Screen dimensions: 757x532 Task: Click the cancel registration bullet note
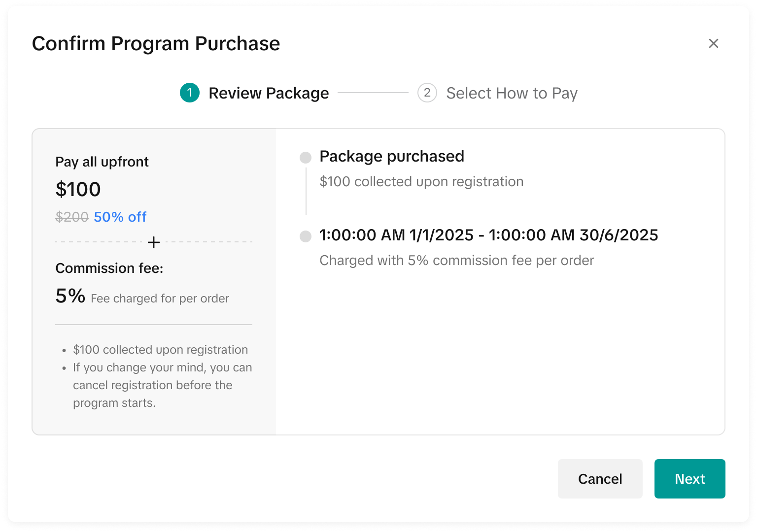162,385
